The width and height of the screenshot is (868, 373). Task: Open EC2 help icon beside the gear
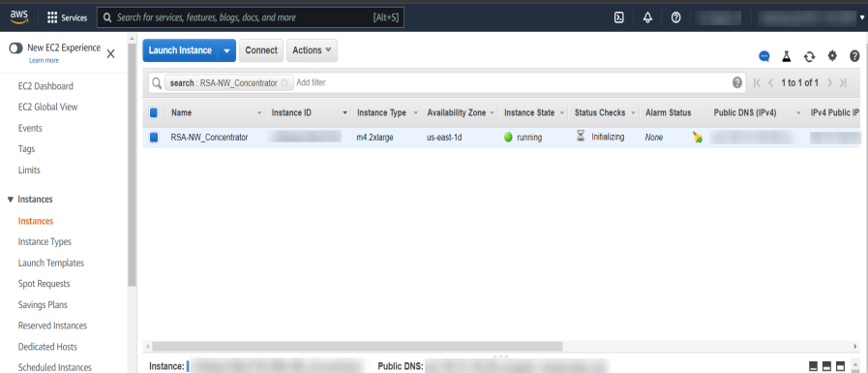click(x=854, y=55)
